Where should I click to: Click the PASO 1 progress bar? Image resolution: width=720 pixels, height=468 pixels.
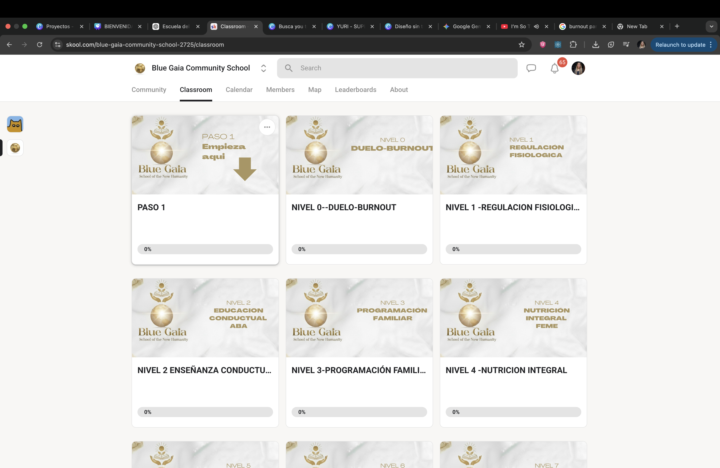[x=205, y=249]
